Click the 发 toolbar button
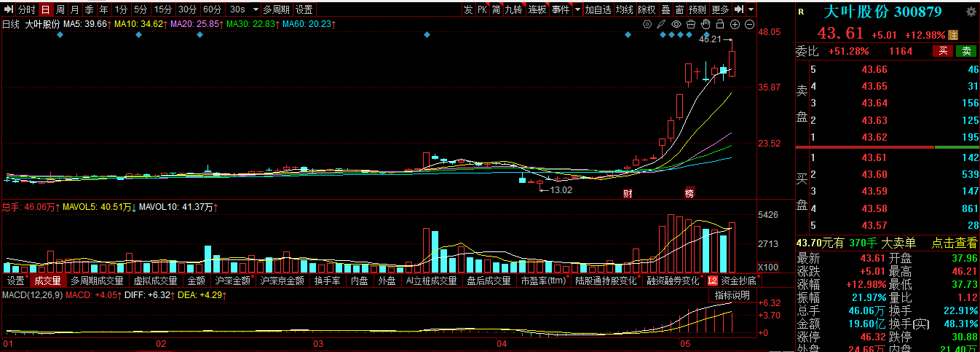This screenshot has height=352, width=980. 468,9
